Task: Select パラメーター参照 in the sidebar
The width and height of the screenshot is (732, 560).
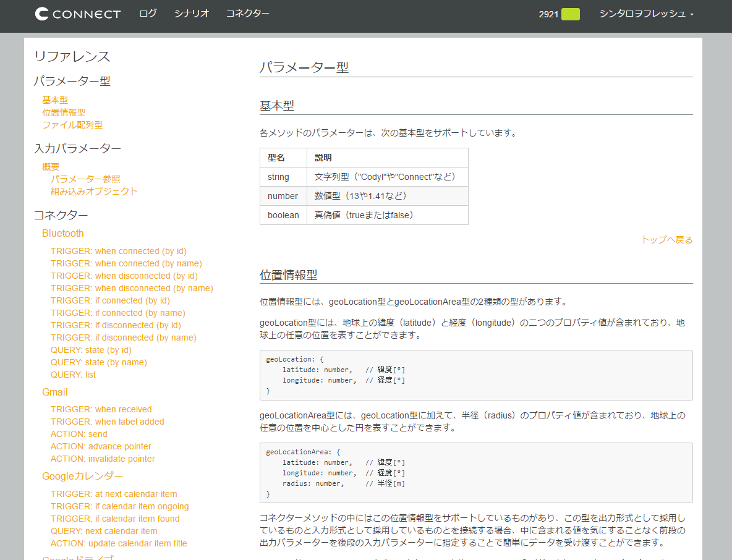Action: tap(85, 179)
